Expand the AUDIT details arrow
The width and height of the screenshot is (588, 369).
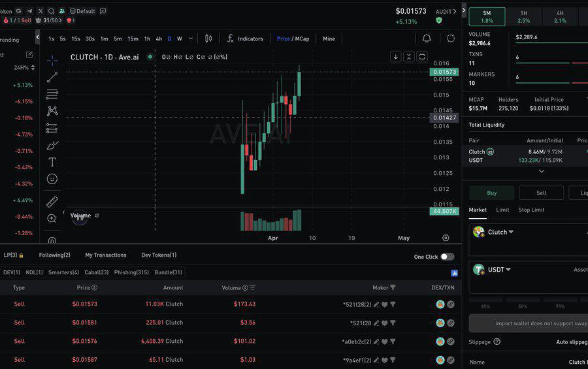(x=455, y=12)
